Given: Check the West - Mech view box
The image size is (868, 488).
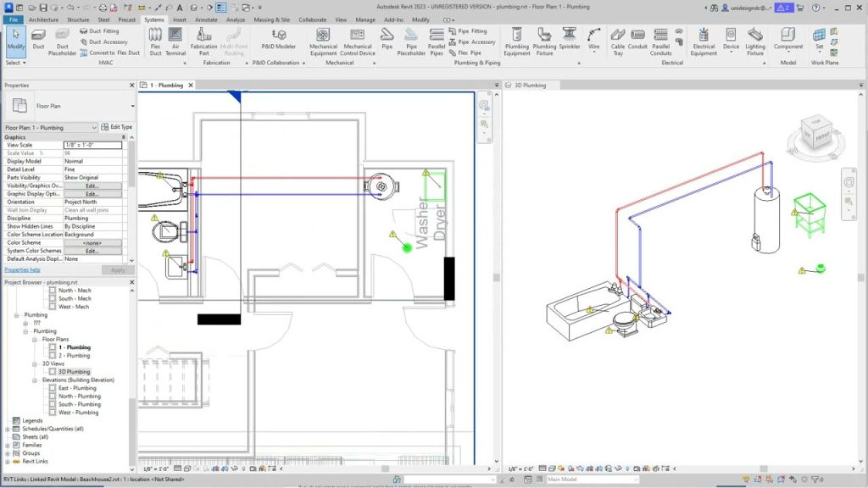Looking at the screenshot, I should point(53,307).
